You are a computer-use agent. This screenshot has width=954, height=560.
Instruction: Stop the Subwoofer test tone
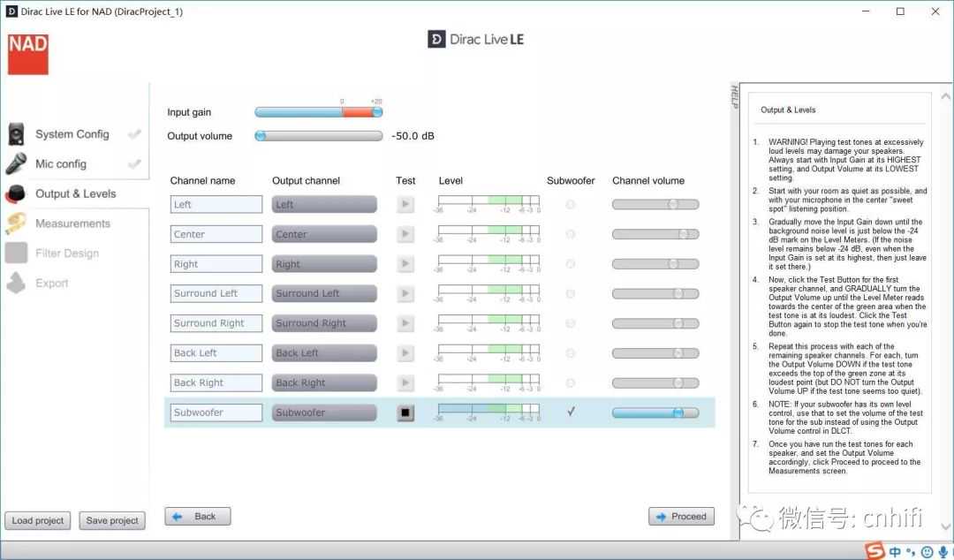pyautogui.click(x=405, y=412)
